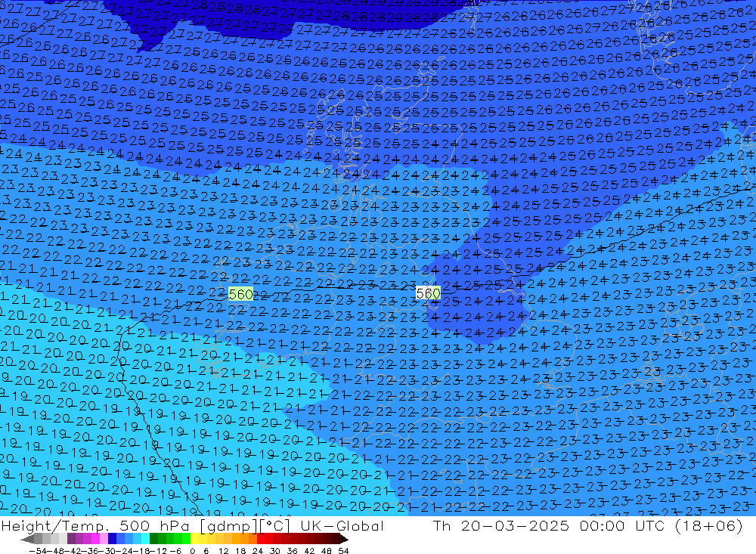Click the green swatch above legend value -12
Screen dimensions: 756x554
click(162, 539)
